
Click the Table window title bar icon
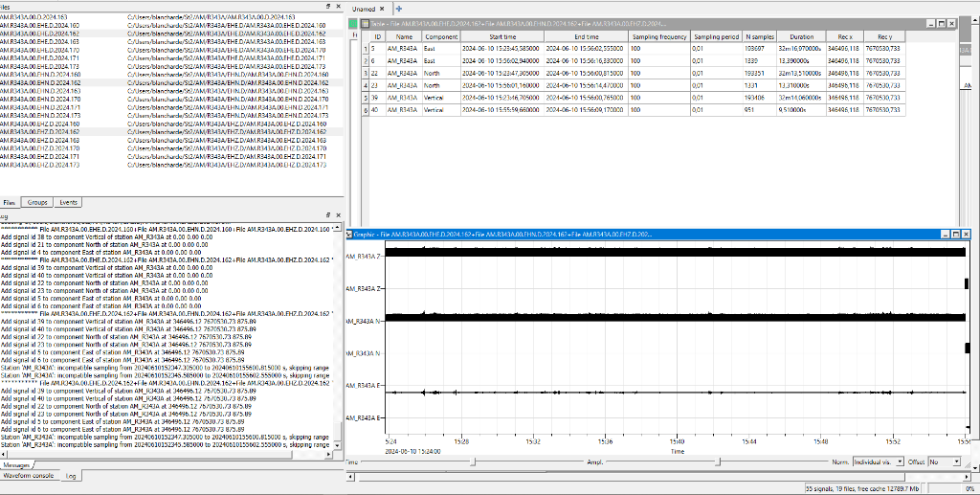363,23
